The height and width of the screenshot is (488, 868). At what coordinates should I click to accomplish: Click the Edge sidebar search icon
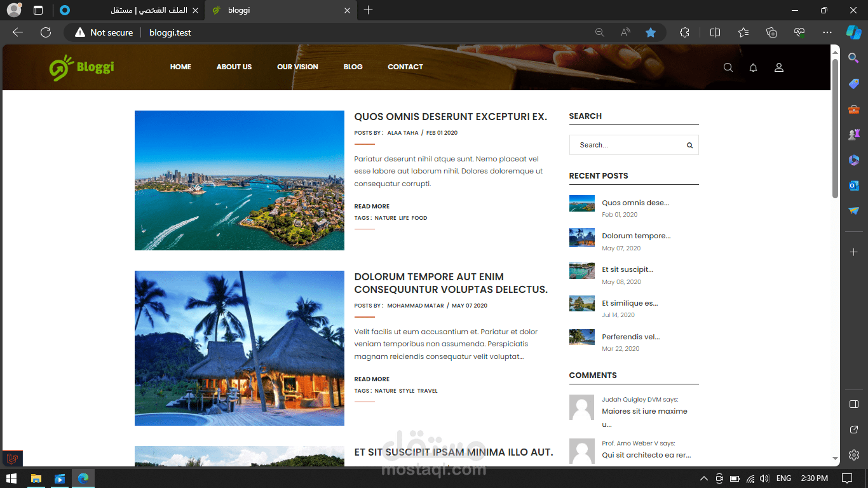click(x=854, y=58)
